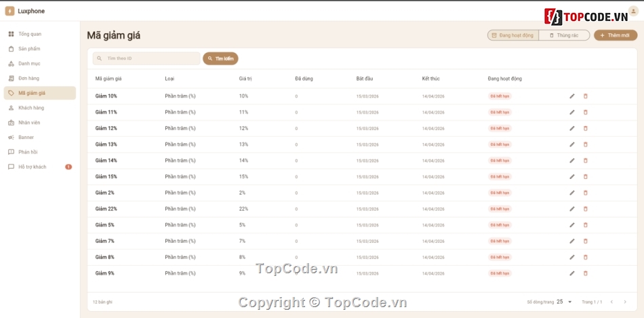The width and height of the screenshot is (644, 318).
Task: Click the Đang hoạt động column header
Action: (505, 79)
